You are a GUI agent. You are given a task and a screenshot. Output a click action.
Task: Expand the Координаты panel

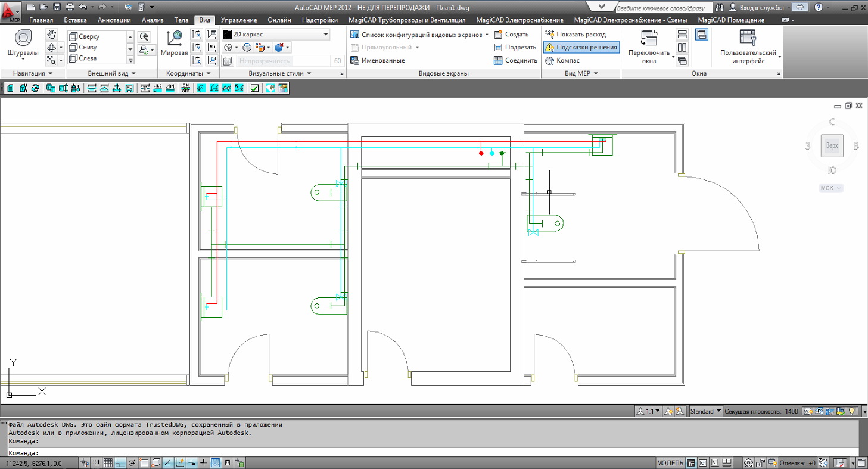188,73
